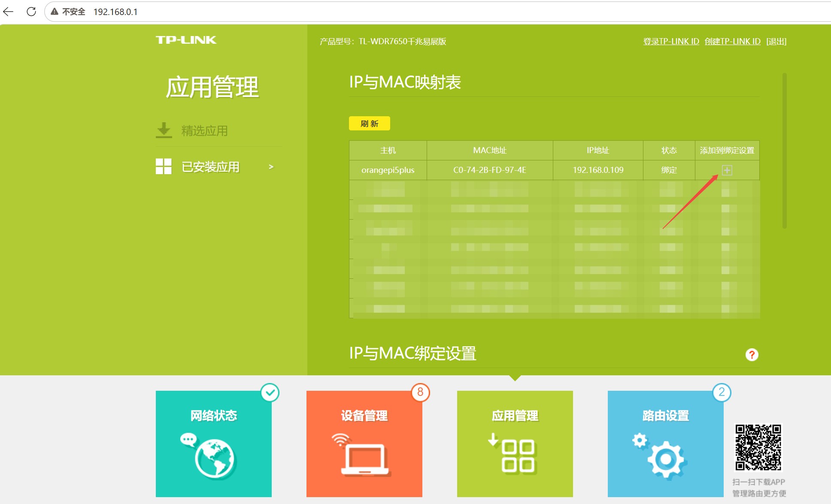Open the 应用管理 tile
The height and width of the screenshot is (504, 831).
point(515,444)
